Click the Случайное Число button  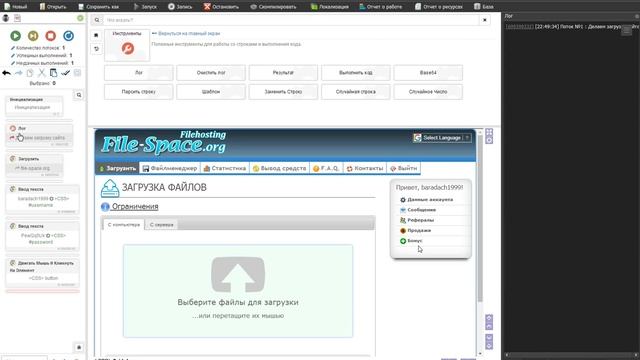(x=428, y=92)
